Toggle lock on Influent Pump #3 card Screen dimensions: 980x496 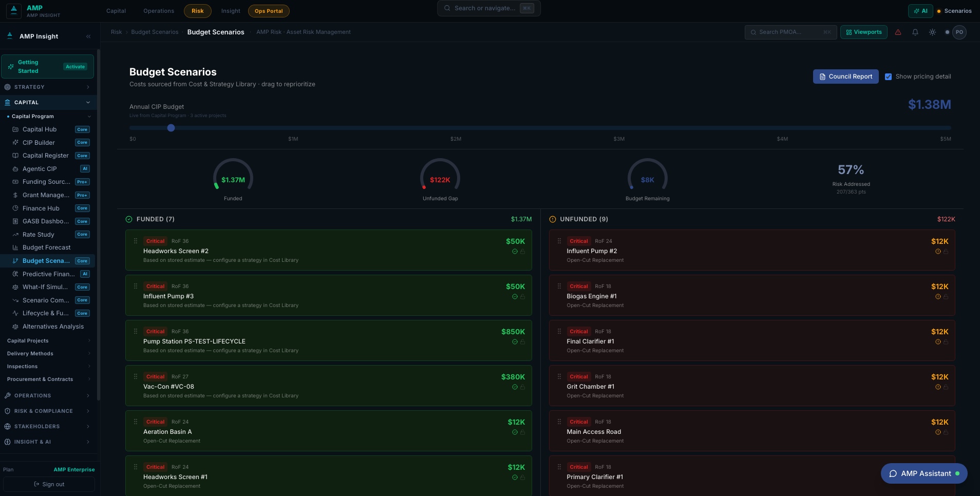522,297
